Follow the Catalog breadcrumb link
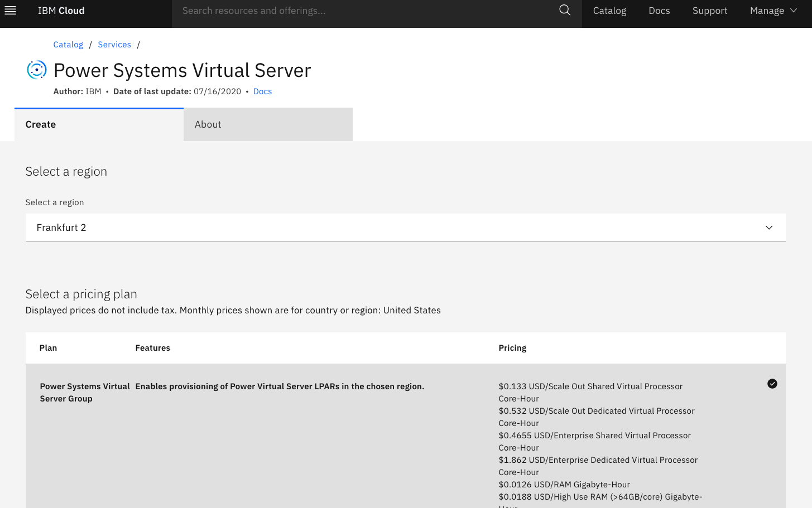This screenshot has height=508, width=812. [x=68, y=45]
